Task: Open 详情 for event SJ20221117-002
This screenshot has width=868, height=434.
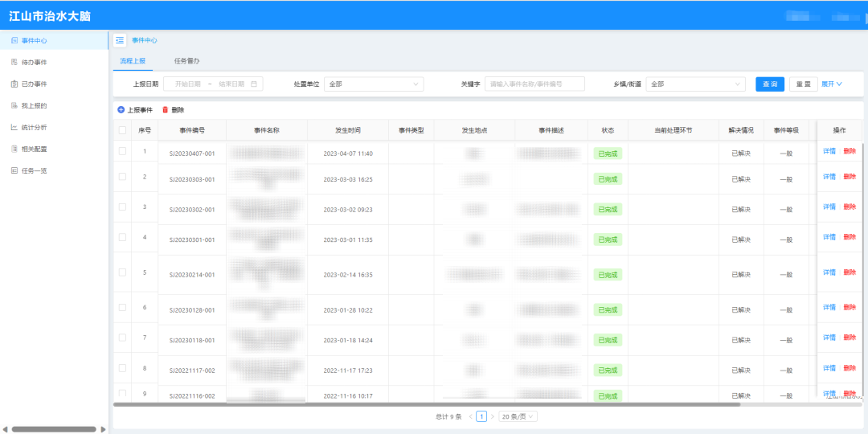Action: pos(829,368)
